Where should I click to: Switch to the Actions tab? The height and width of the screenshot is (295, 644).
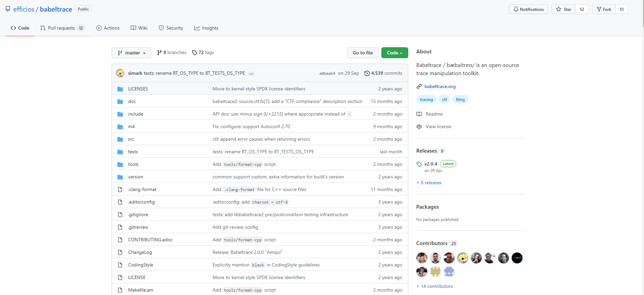pyautogui.click(x=108, y=28)
